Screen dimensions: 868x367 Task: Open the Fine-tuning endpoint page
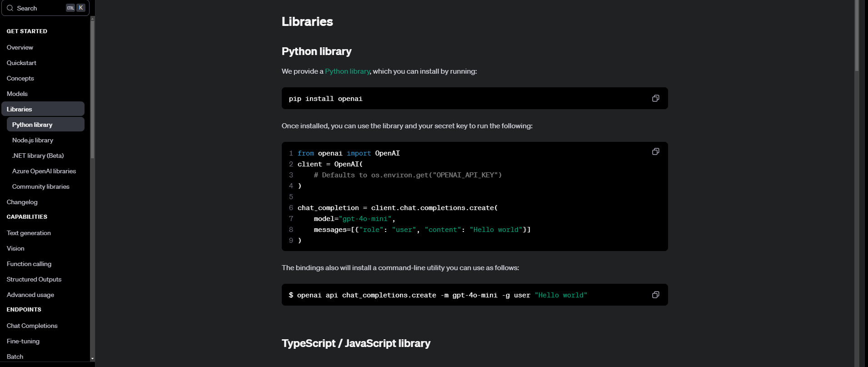click(23, 341)
